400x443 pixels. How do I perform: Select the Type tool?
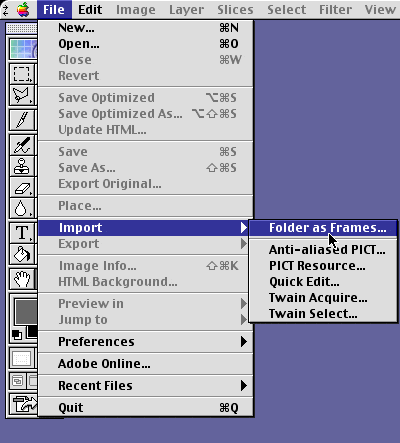(x=22, y=232)
